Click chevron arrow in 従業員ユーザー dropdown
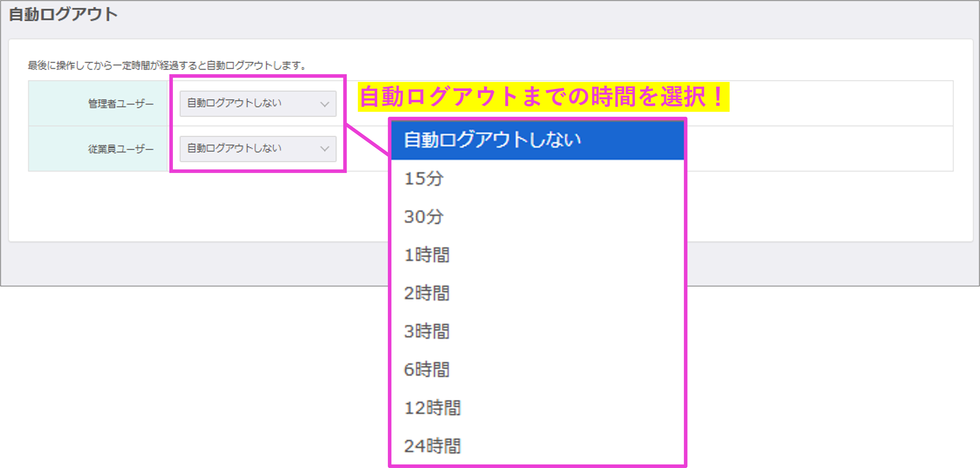980x468 pixels. point(324,149)
